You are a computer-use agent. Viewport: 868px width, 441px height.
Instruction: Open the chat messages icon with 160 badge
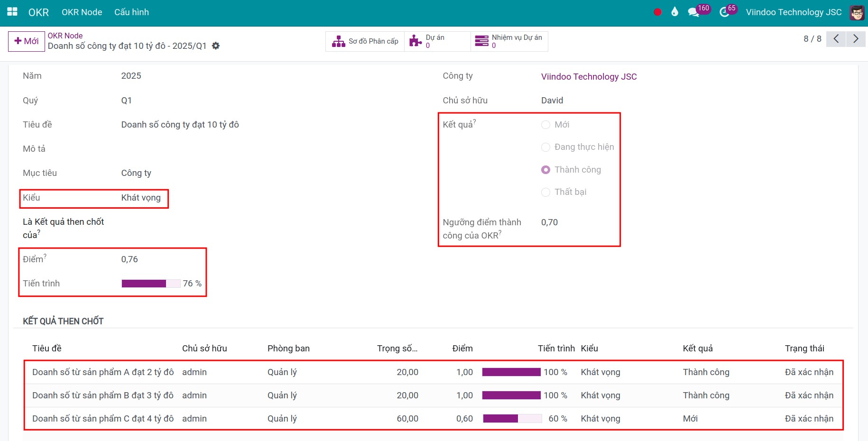tap(693, 12)
